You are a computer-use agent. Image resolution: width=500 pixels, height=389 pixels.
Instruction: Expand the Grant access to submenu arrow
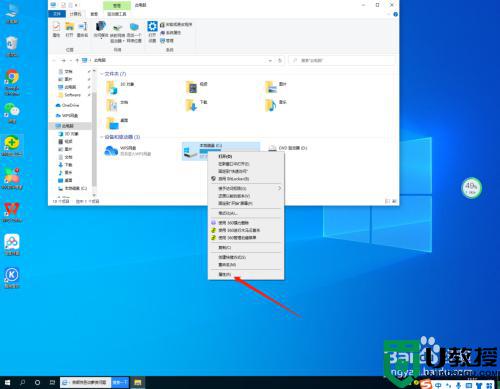(x=279, y=188)
